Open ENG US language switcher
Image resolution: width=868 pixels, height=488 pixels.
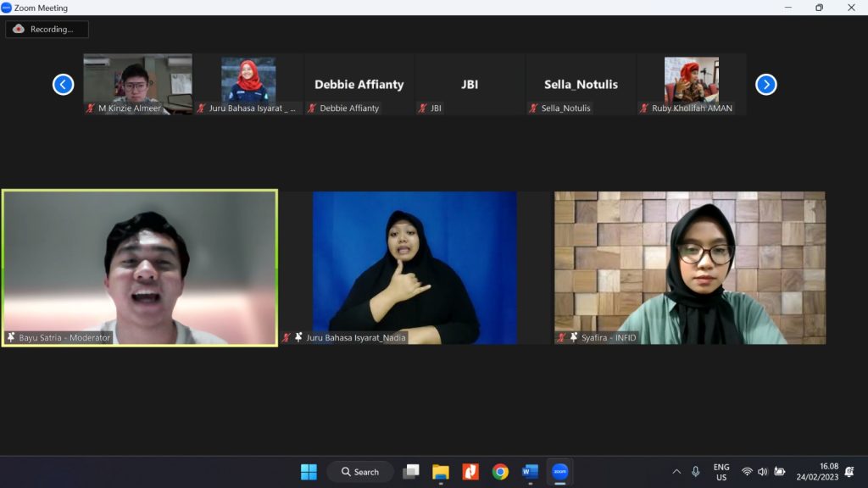point(721,472)
